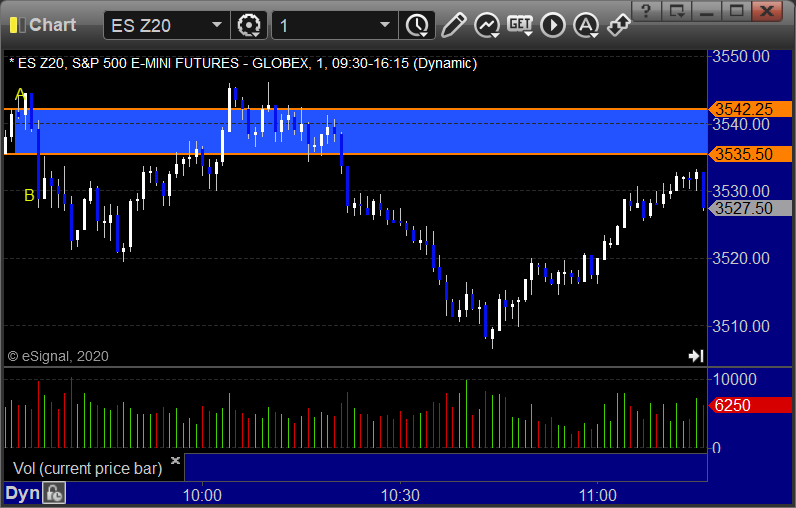The image size is (796, 508).
Task: Open the time template clock icon
Action: click(417, 25)
